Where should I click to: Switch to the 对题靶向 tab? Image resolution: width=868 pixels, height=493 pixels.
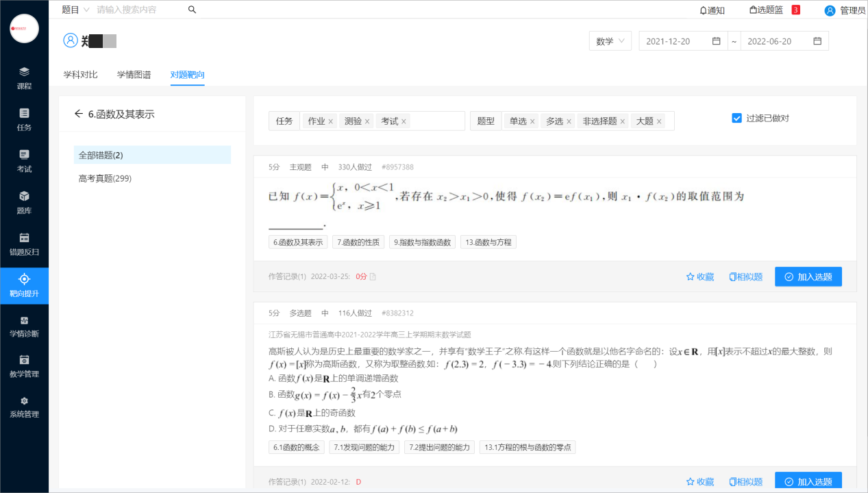pyautogui.click(x=187, y=75)
